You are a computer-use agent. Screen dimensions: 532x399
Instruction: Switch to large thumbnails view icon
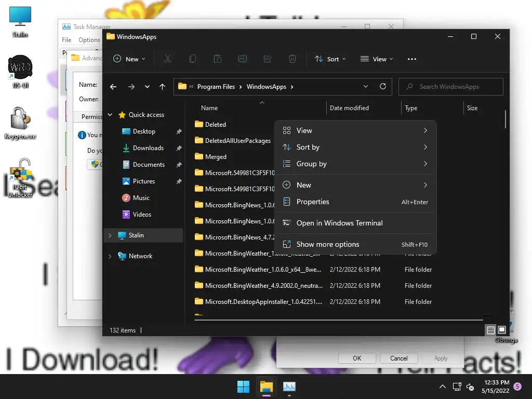pyautogui.click(x=502, y=330)
